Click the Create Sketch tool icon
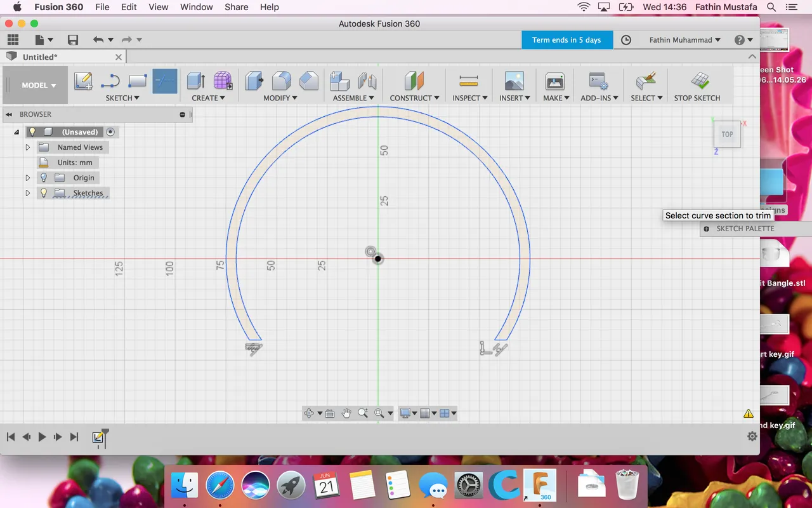 pyautogui.click(x=83, y=81)
